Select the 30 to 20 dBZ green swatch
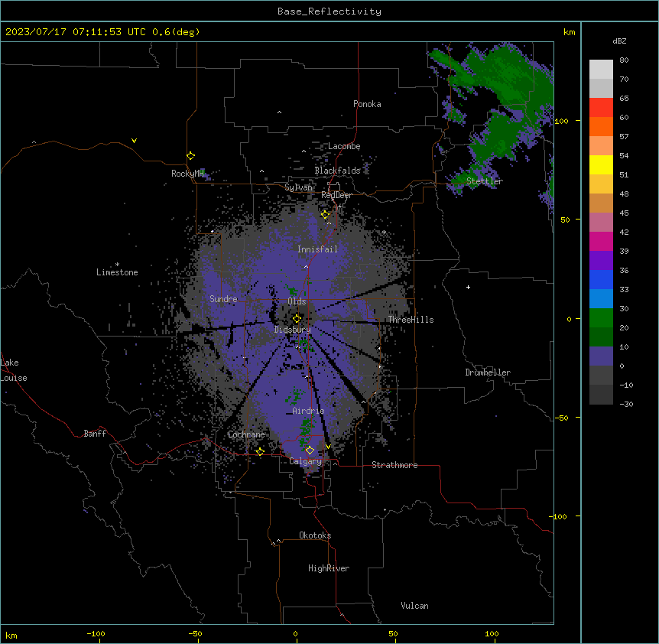 [x=601, y=318]
